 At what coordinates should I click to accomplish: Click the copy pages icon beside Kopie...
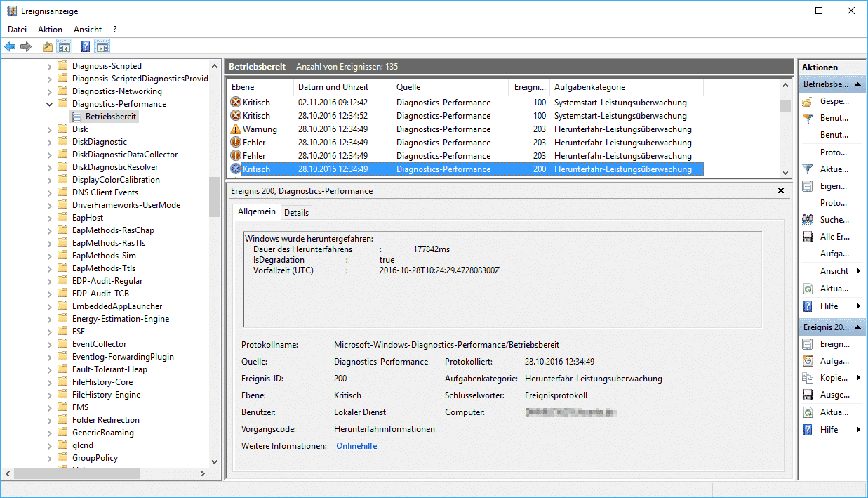[x=808, y=378]
